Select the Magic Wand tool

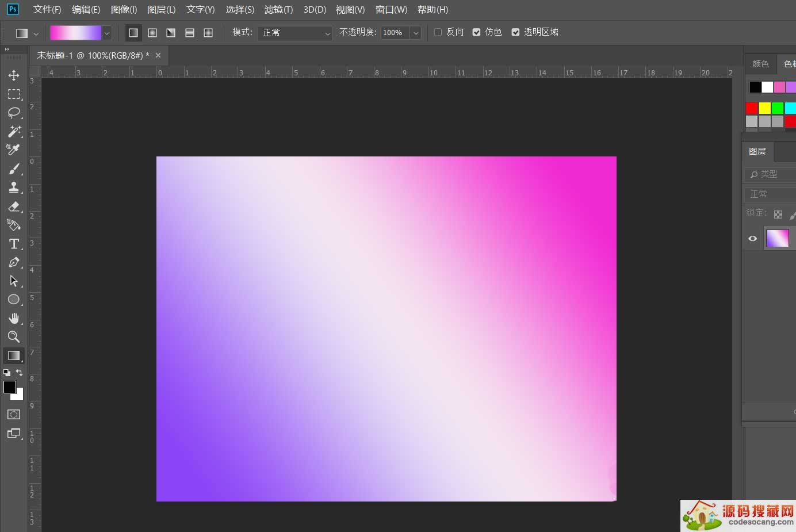(x=14, y=131)
